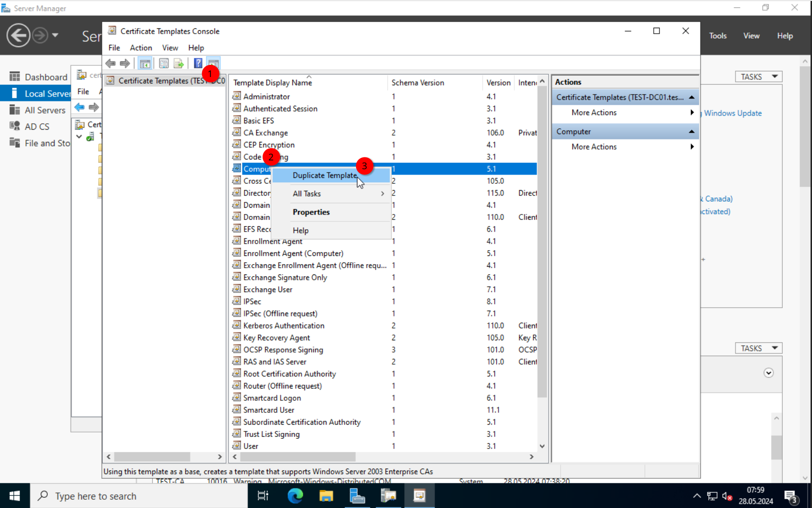Collapse the CA node chevron in certsrv tree
This screenshot has width=812, height=508.
tap(79, 137)
